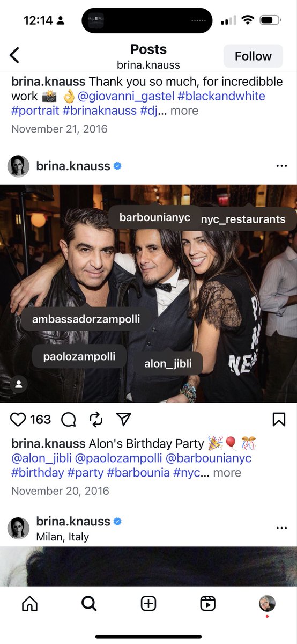Follow brina.knauss with the Follow button

(x=253, y=56)
